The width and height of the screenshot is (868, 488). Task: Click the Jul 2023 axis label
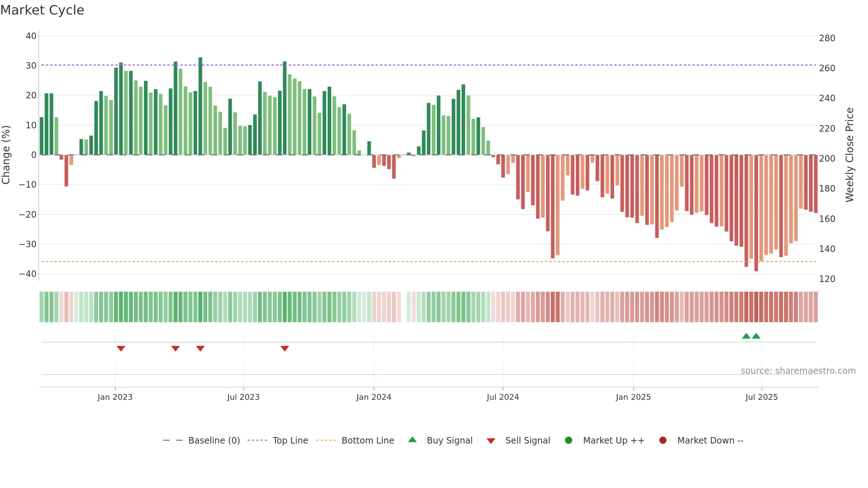tap(243, 397)
